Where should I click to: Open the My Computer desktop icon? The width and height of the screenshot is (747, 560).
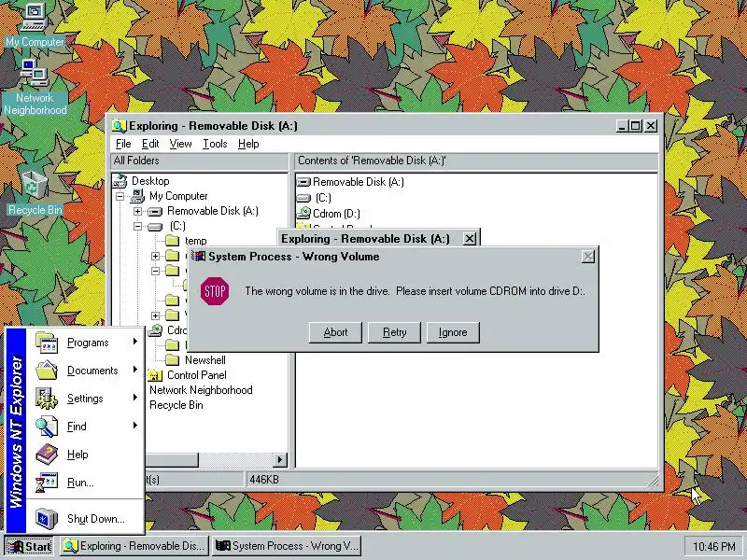pos(34,24)
